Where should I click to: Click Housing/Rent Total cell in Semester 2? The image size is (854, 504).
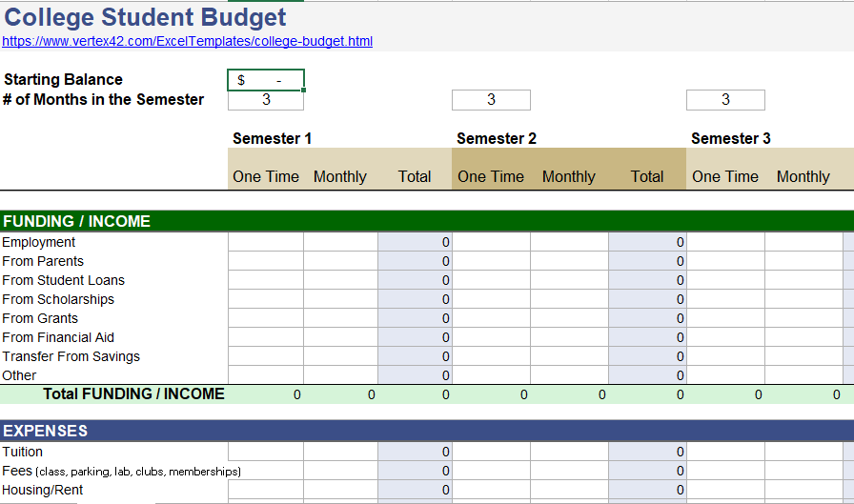647,490
